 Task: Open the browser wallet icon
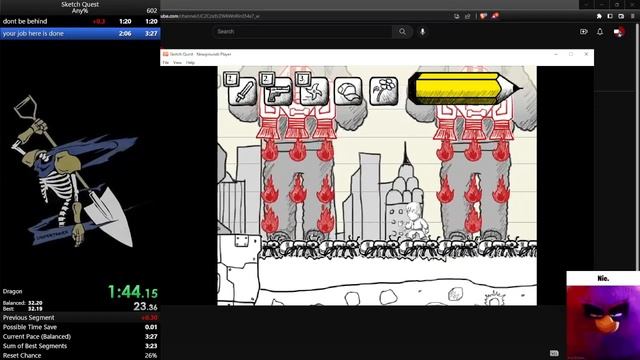[621, 16]
